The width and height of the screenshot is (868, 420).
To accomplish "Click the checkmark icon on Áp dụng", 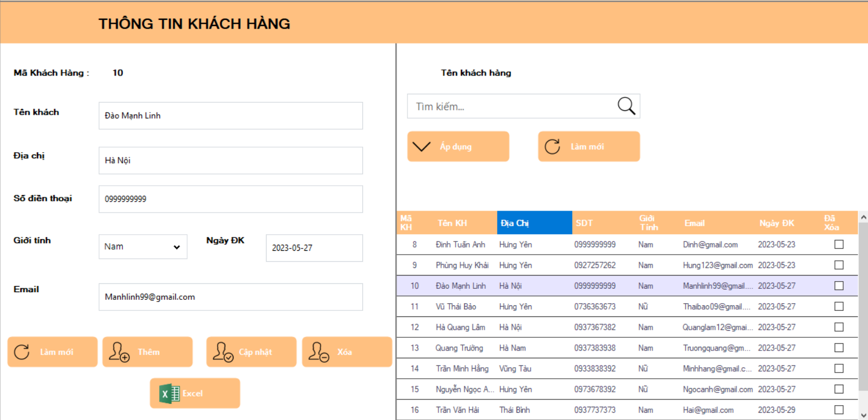I will [x=421, y=147].
